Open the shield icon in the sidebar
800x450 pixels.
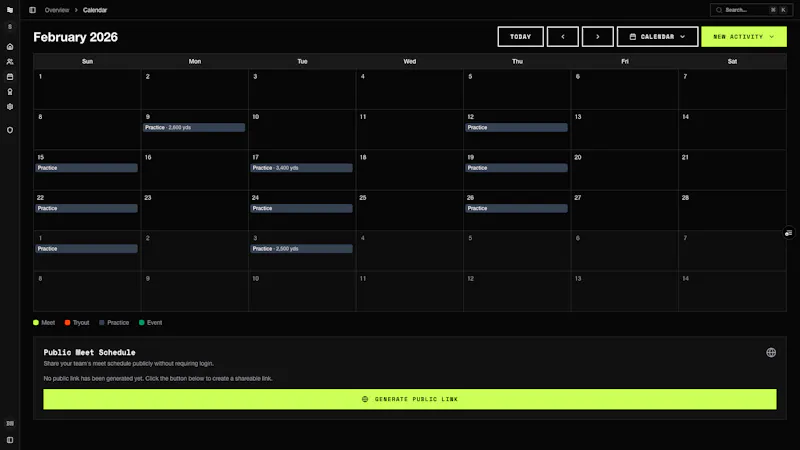pos(10,130)
